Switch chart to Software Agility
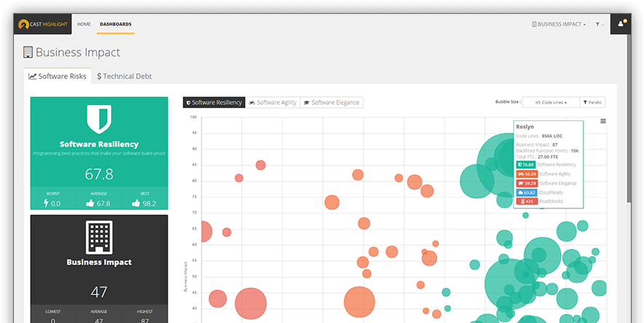Screen dimensions: 644x323 272,103
